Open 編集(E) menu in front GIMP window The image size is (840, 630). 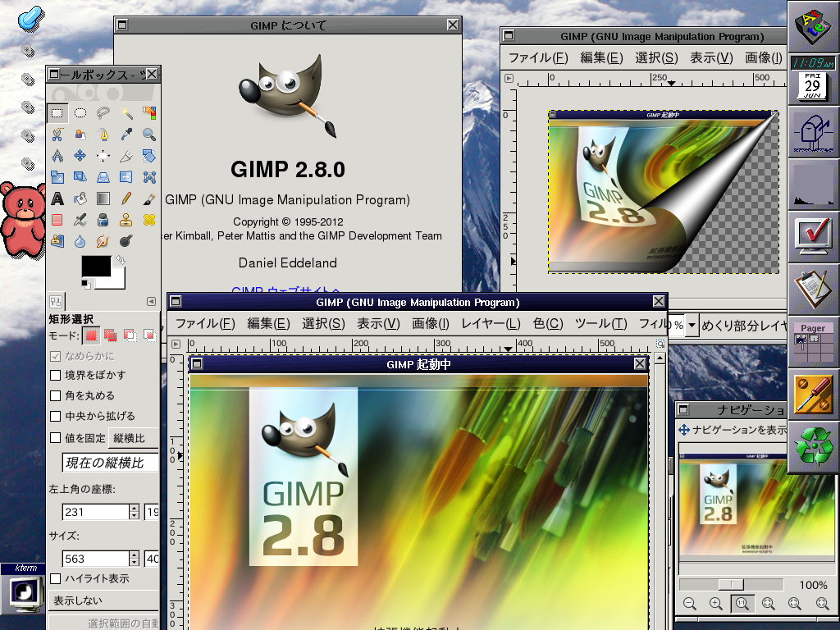268,323
